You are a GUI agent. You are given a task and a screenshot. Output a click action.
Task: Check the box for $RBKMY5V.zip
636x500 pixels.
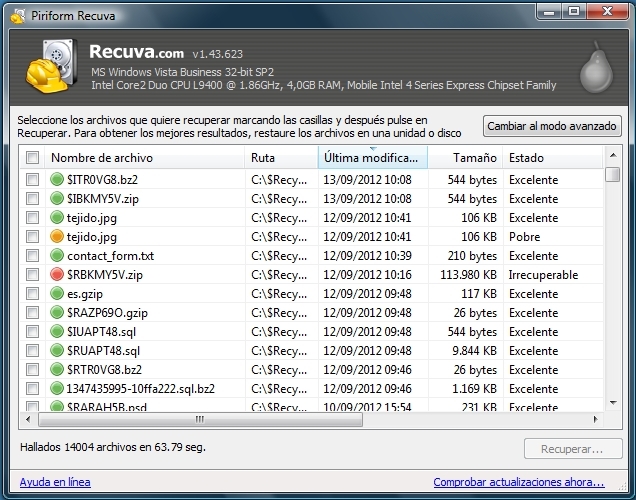tap(32, 275)
